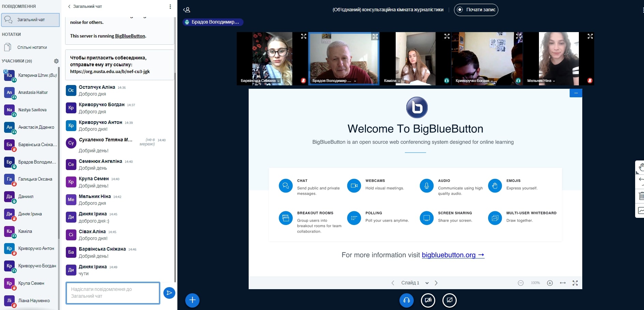
Task: Open chat options three-dot menu
Action: coord(170,6)
